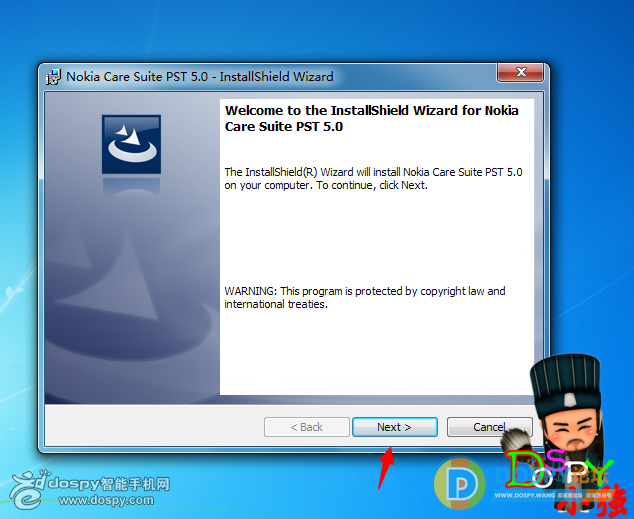Screen dimensions: 634x519
Task: Click the disabled Back button
Action: click(x=306, y=427)
